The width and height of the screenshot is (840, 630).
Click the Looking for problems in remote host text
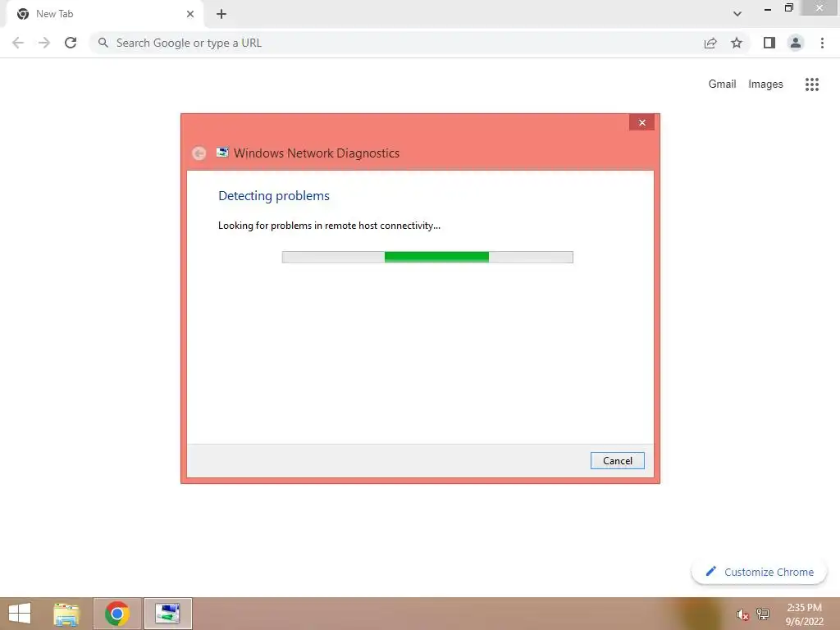[x=329, y=226]
